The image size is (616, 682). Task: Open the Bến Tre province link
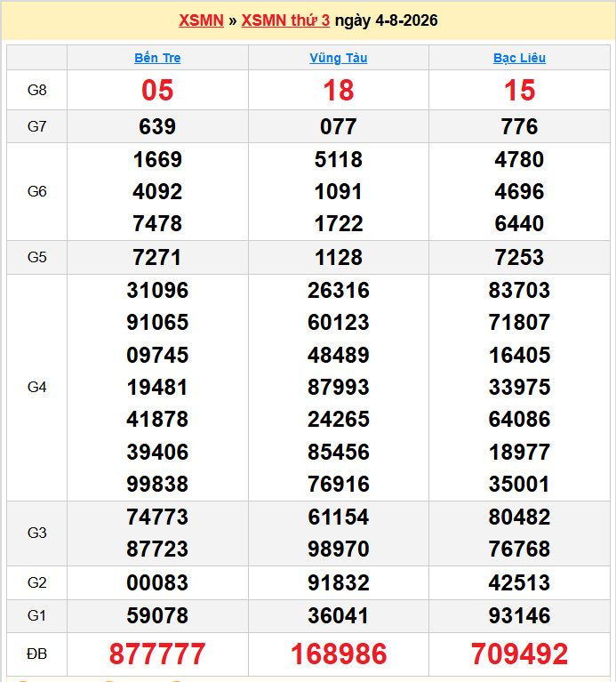click(157, 58)
